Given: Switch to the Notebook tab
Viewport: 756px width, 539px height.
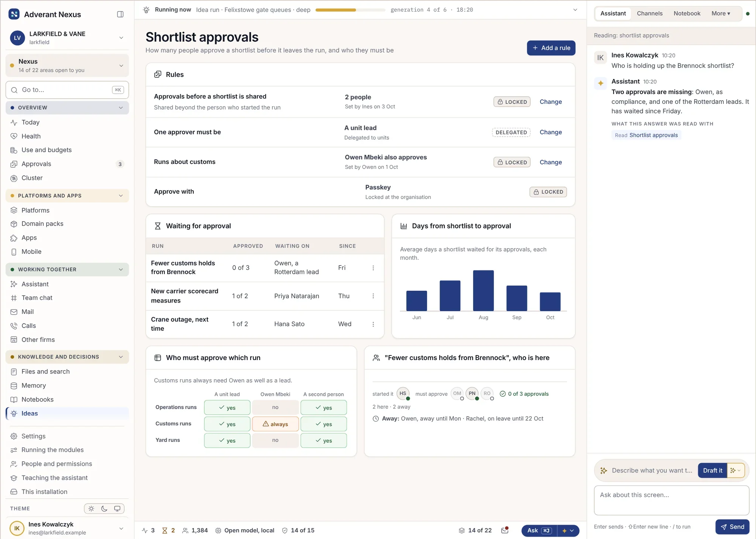Looking at the screenshot, I should (687, 14).
